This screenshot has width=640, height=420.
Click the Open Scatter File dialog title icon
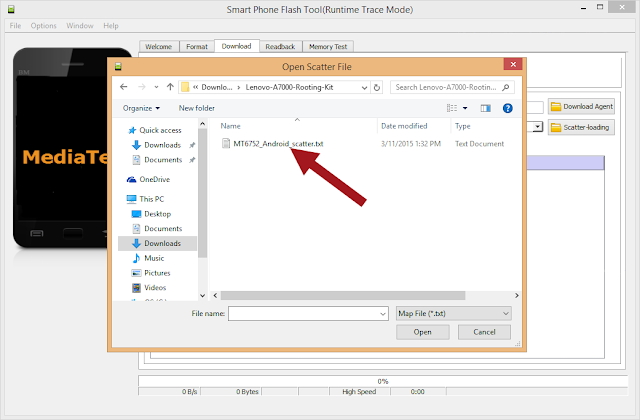(x=118, y=67)
